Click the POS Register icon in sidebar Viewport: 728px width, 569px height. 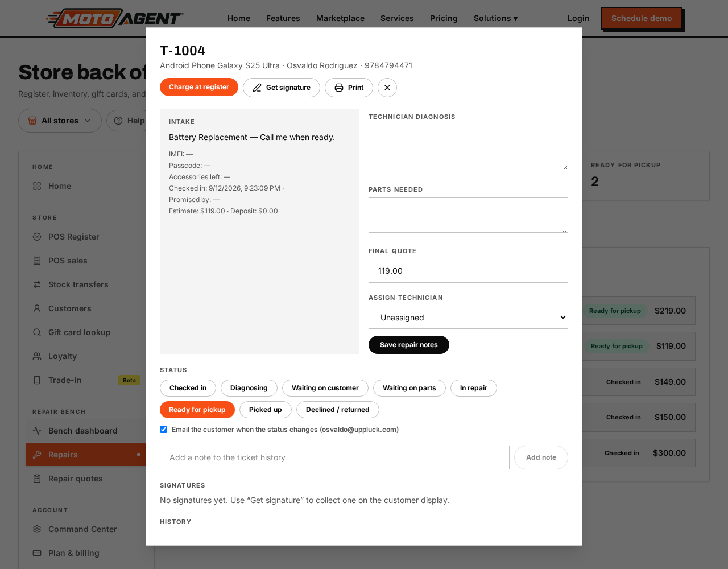click(37, 237)
